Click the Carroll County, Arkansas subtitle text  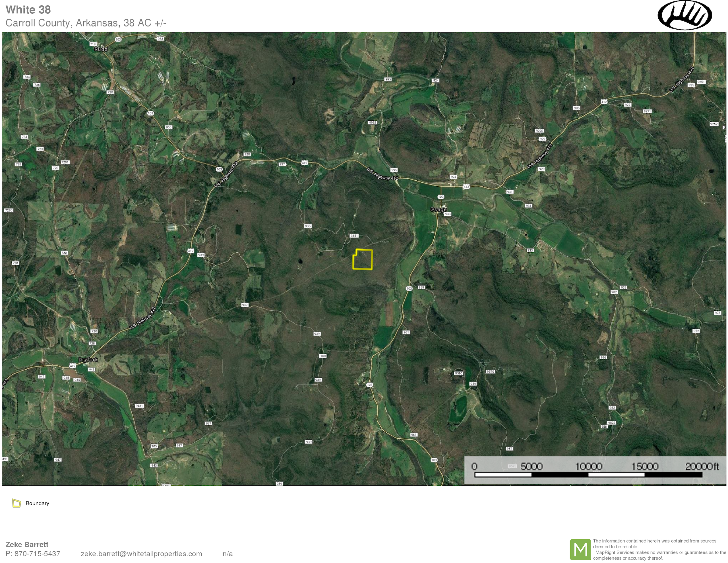click(x=86, y=23)
